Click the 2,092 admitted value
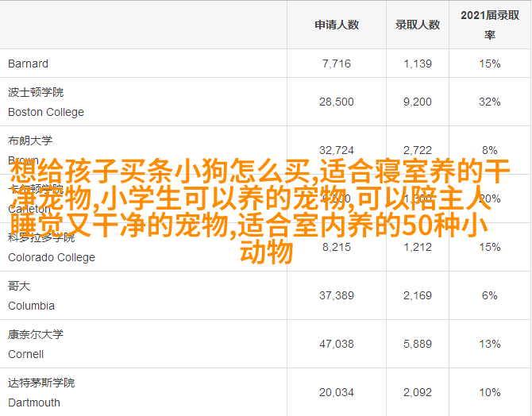This screenshot has height=416, width=532. (x=418, y=393)
